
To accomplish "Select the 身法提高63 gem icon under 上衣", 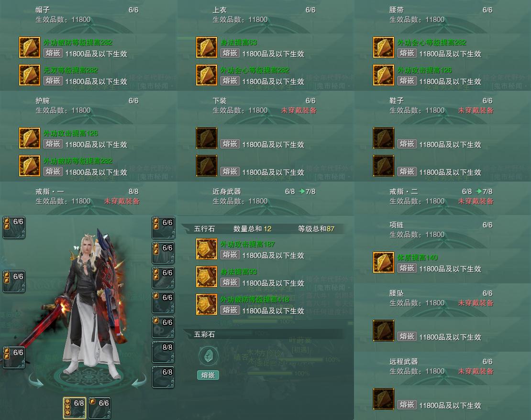I will click(x=207, y=47).
